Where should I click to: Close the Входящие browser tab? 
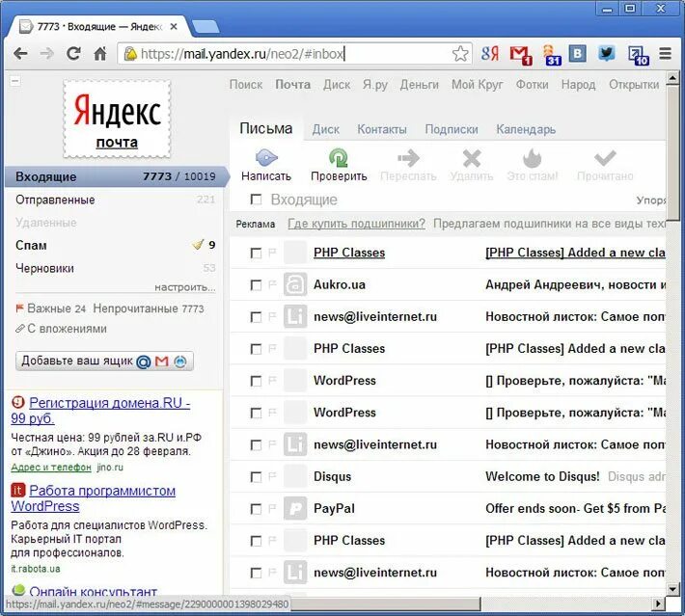tap(174, 27)
